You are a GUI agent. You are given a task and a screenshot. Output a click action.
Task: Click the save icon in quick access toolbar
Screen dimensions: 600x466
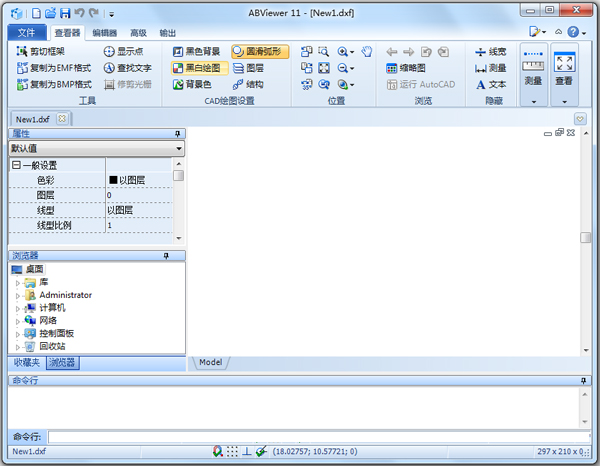[65, 14]
